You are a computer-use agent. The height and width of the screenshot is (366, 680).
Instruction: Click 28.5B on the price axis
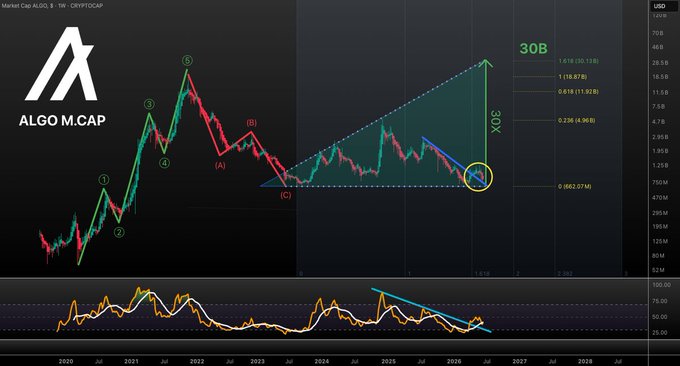tap(660, 63)
